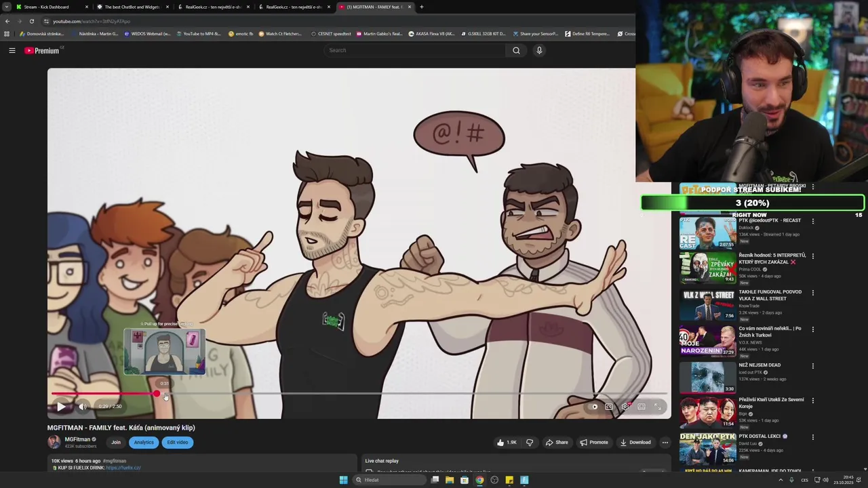The width and height of the screenshot is (868, 488).
Task: Start voice search with microphone icon
Action: (539, 50)
